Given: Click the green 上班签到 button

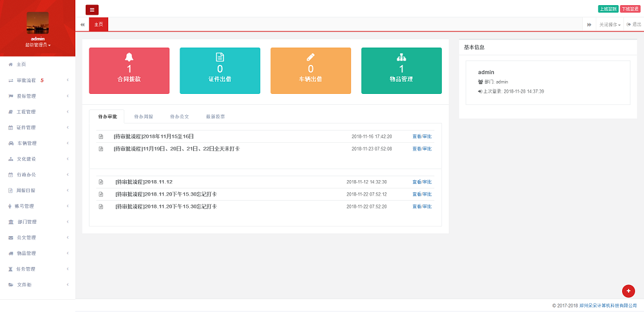Looking at the screenshot, I should click(608, 9).
